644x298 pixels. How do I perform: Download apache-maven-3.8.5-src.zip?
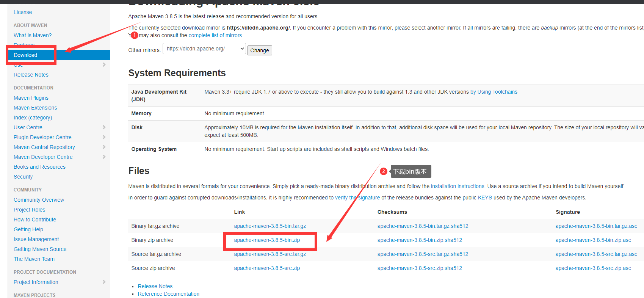(x=267, y=268)
